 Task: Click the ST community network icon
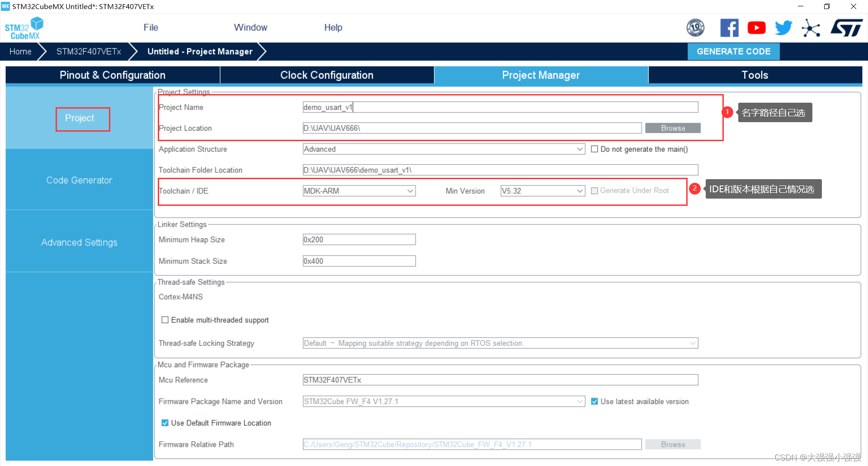pos(811,28)
